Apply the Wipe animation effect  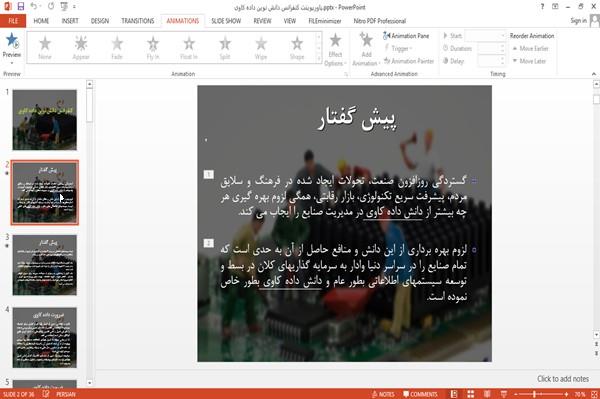click(261, 48)
